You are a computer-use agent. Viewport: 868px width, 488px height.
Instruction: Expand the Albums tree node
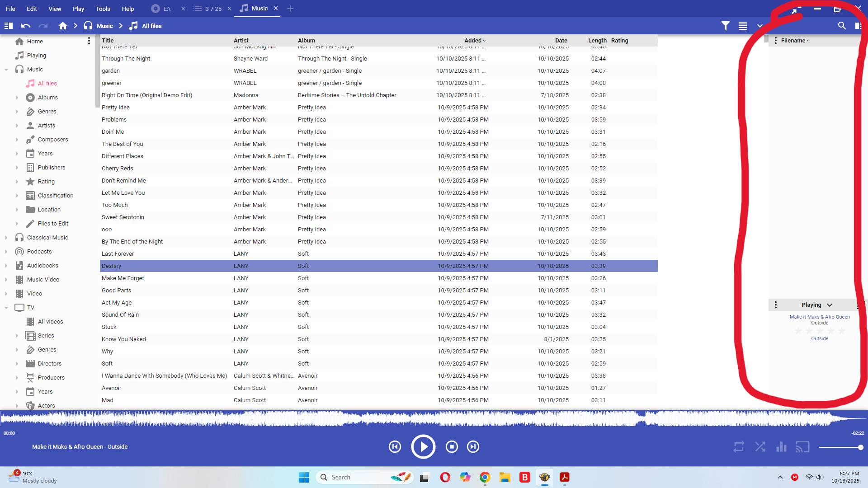17,98
